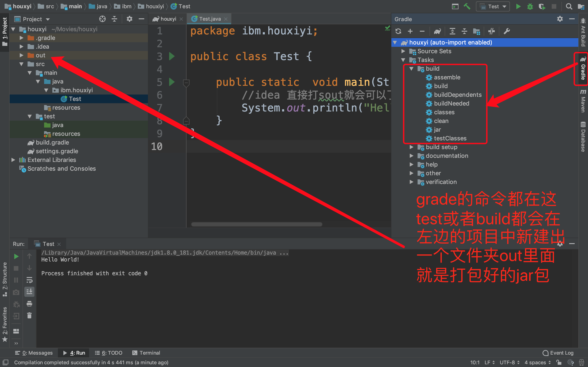This screenshot has width=588, height=367.
Task: Click the Search Everywhere magnifier icon
Action: coord(569,7)
